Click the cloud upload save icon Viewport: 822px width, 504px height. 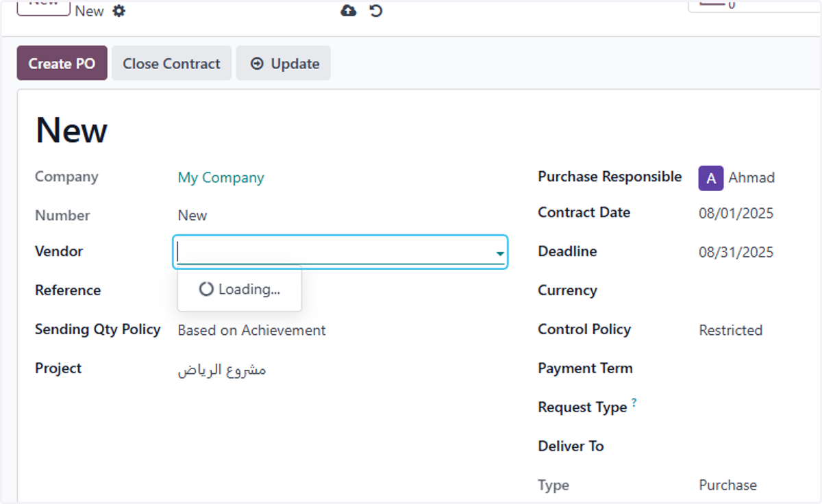[349, 10]
